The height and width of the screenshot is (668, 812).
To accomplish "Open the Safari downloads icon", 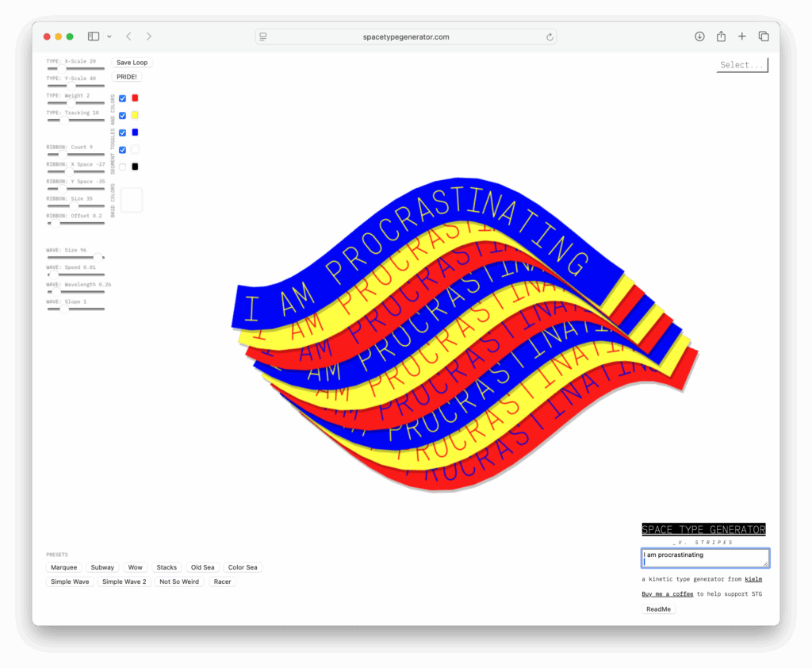I will pyautogui.click(x=699, y=36).
